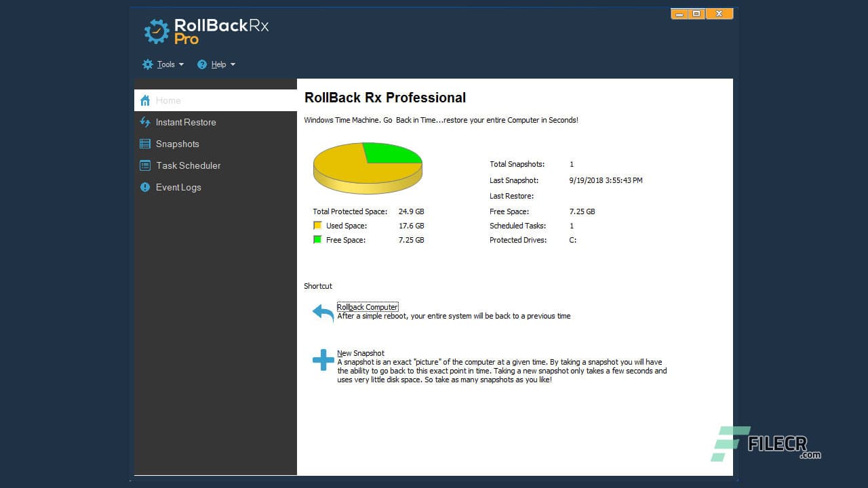This screenshot has width=868, height=488.
Task: Open the Rollback Computer shortcut link
Action: [x=368, y=306]
